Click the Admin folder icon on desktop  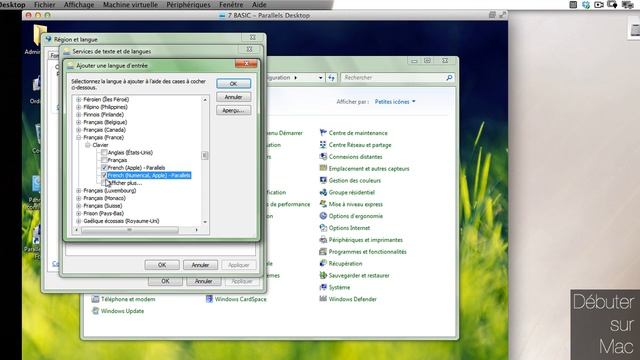(40, 36)
